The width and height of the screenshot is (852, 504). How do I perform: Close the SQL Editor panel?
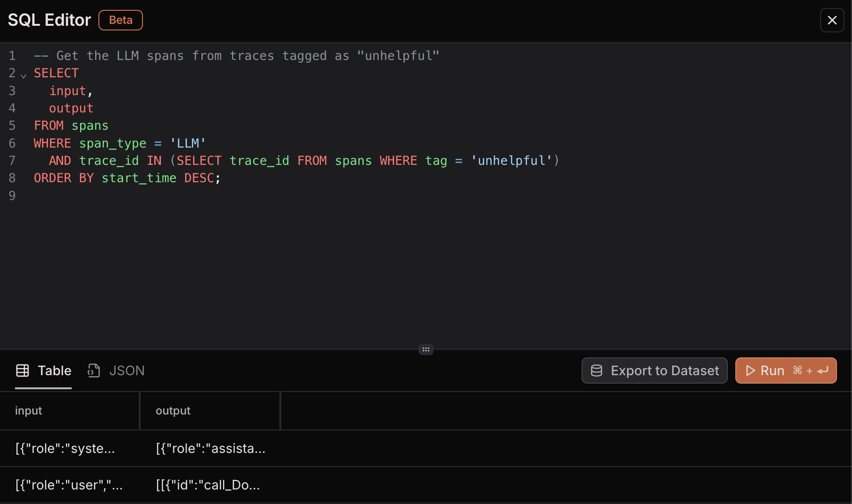pos(832,20)
